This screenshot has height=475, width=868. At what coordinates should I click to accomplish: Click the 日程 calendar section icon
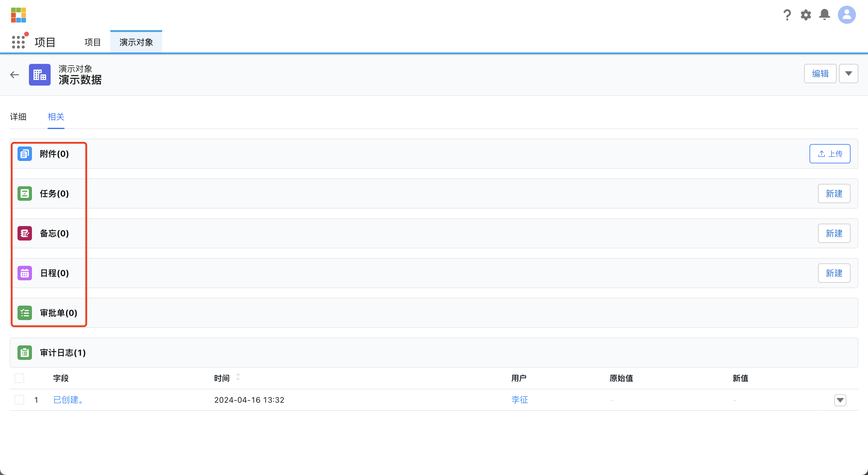click(x=25, y=273)
